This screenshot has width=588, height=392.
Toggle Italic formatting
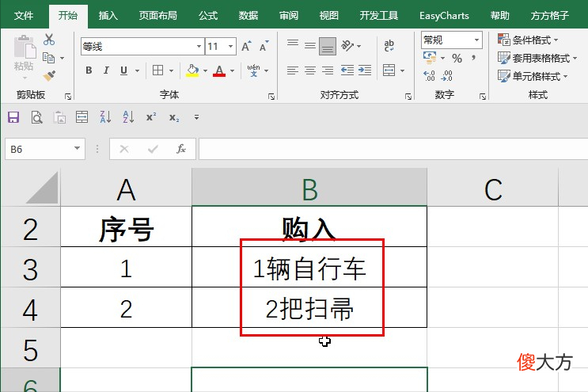tap(106, 70)
